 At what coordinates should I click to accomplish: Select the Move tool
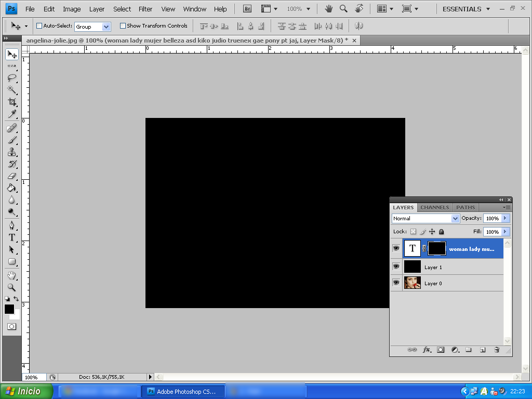(11, 54)
